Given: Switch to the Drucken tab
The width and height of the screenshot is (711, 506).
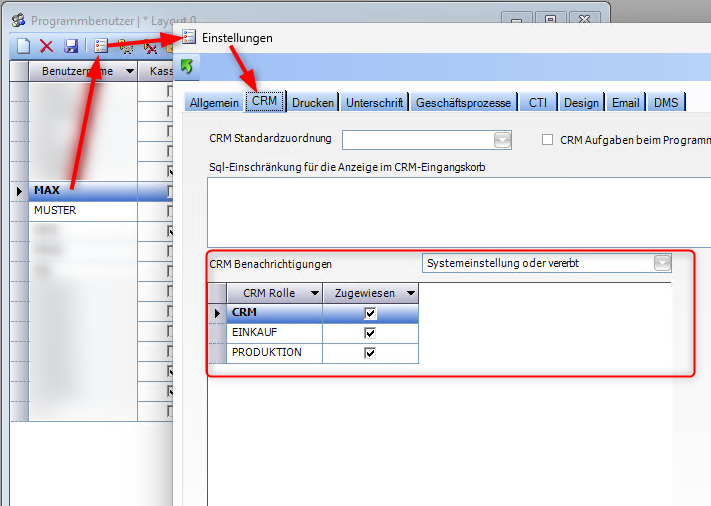Looking at the screenshot, I should click(x=312, y=102).
